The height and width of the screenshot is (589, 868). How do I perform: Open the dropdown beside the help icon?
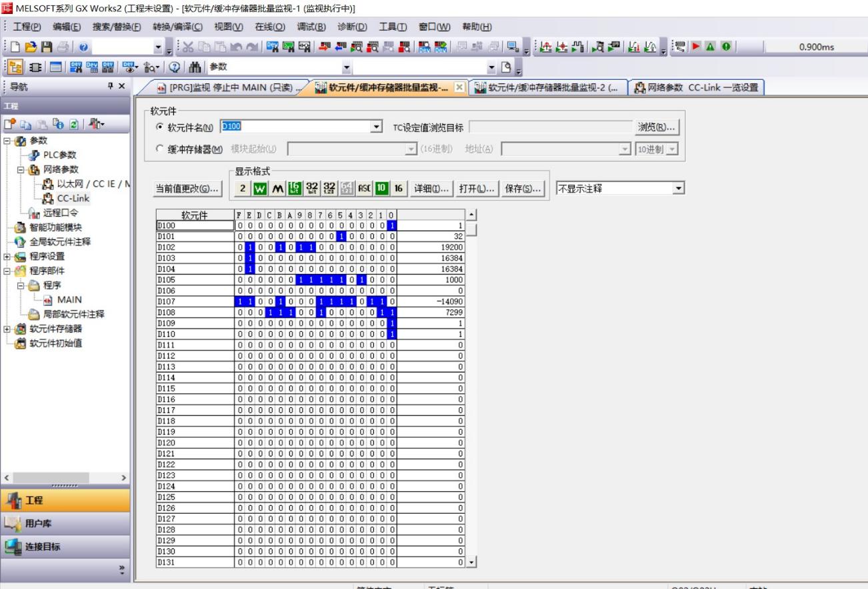point(158,47)
